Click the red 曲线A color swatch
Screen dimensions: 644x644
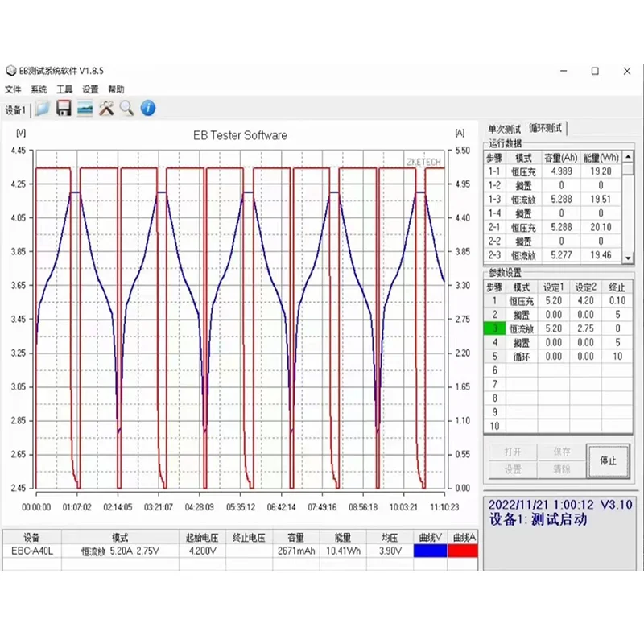tap(463, 551)
